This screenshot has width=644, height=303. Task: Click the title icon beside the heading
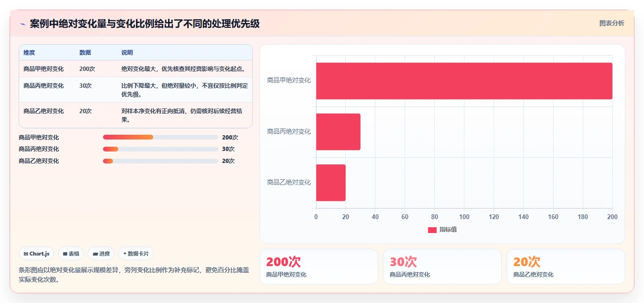(23, 24)
